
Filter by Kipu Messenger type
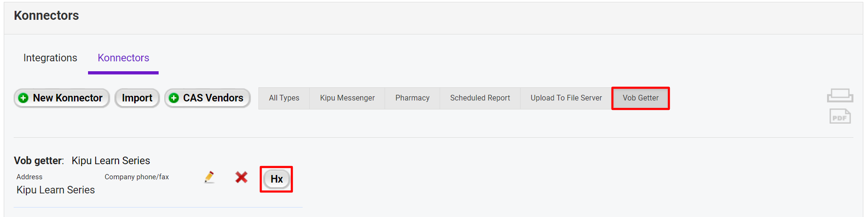click(347, 98)
